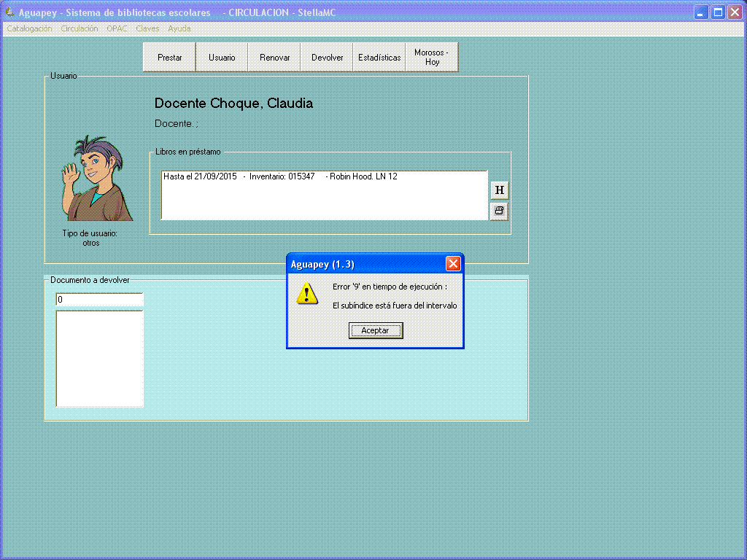The width and height of the screenshot is (747, 560).
Task: Open Estadísticas from the toolbar
Action: click(379, 58)
